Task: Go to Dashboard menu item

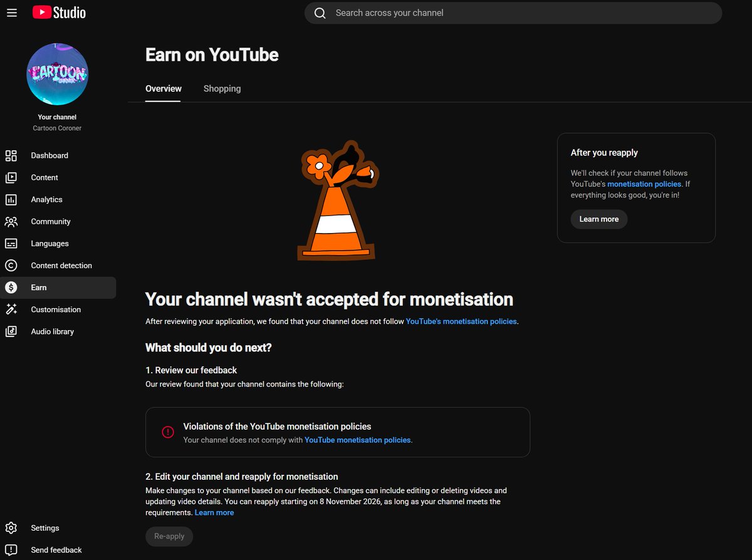Action: 50,155
